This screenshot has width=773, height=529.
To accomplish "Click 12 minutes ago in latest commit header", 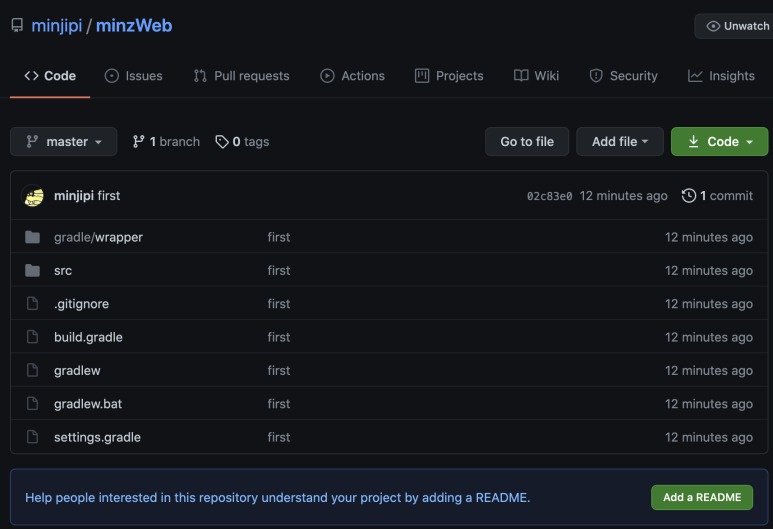I will coord(624,196).
